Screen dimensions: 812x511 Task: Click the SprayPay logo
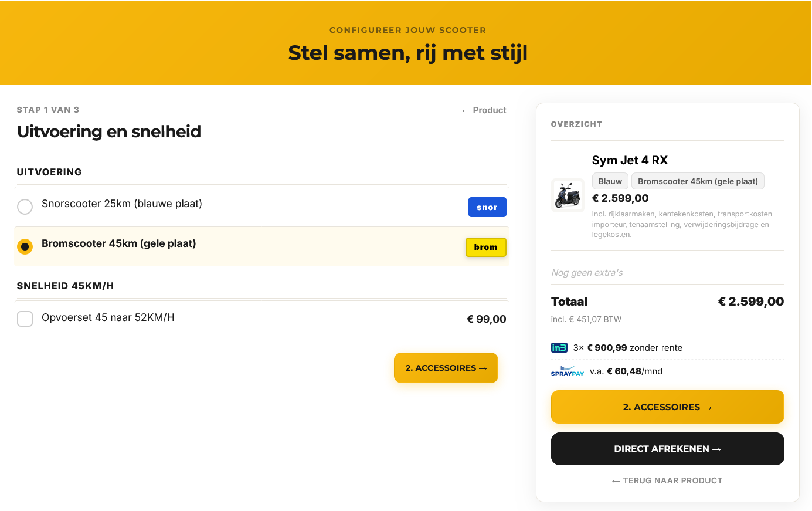[x=567, y=371]
